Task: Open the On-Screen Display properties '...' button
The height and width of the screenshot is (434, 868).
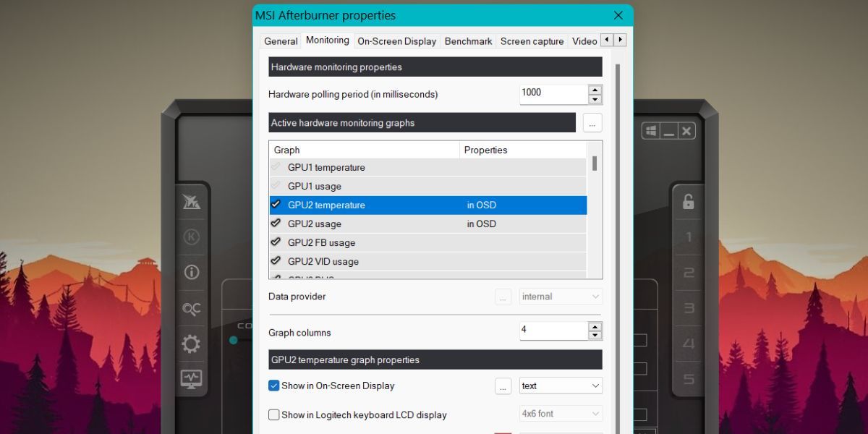Action: pos(503,386)
